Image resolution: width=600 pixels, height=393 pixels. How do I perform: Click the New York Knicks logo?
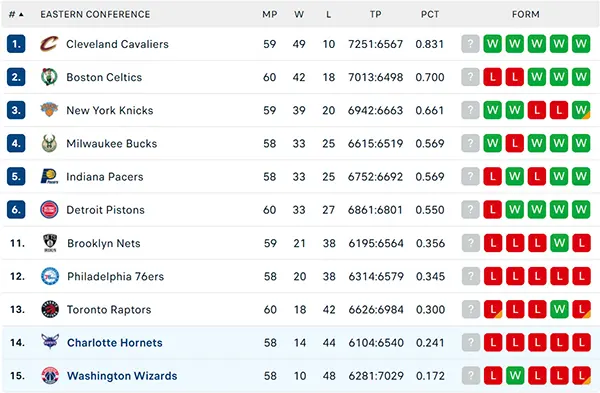coord(49,110)
